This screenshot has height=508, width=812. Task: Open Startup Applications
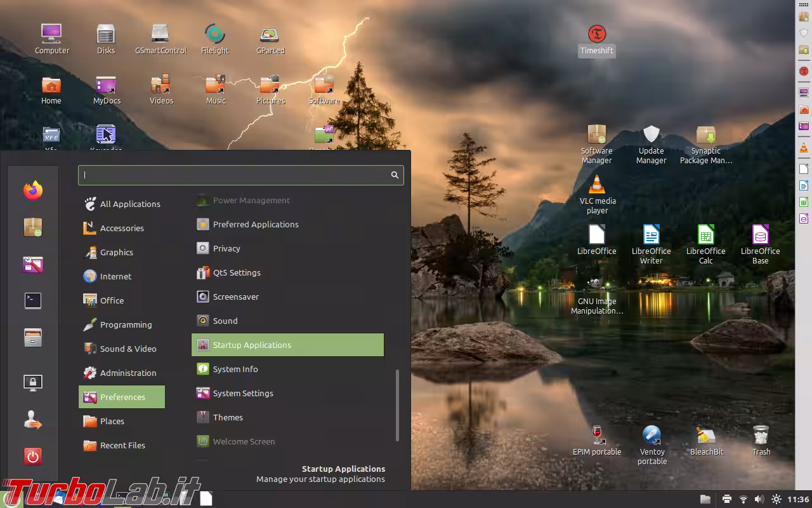[x=252, y=345]
